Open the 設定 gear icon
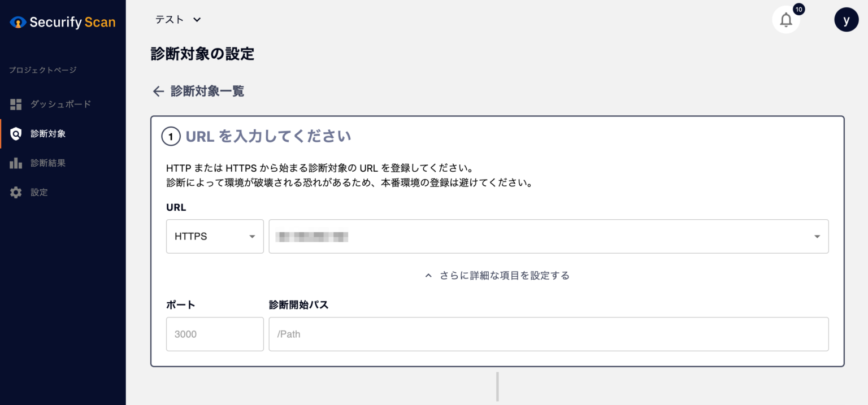868x405 pixels. click(15, 192)
